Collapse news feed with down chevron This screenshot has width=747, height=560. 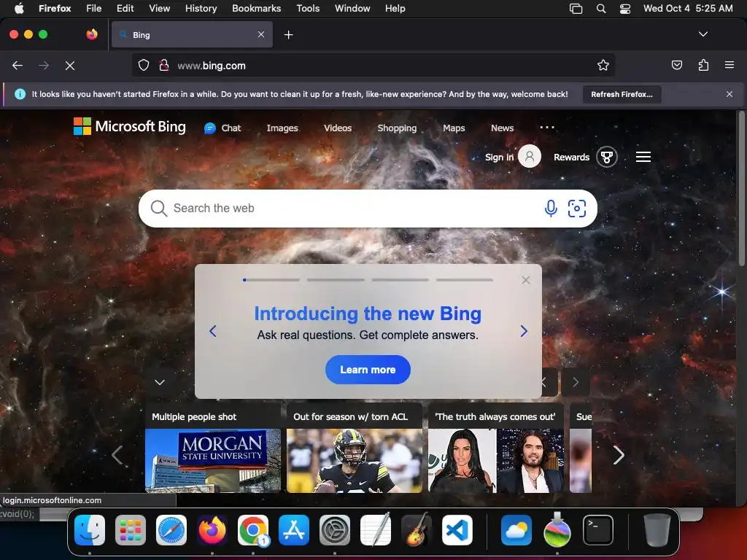(160, 382)
